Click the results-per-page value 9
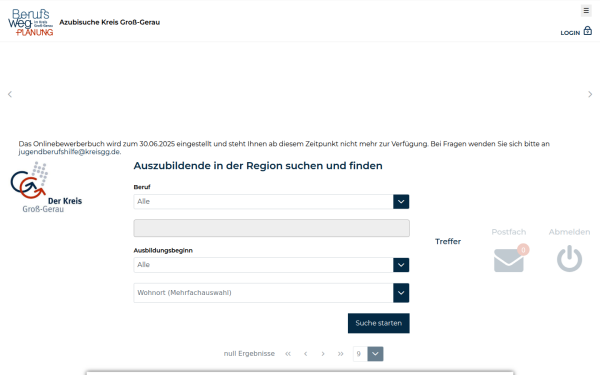 point(360,354)
